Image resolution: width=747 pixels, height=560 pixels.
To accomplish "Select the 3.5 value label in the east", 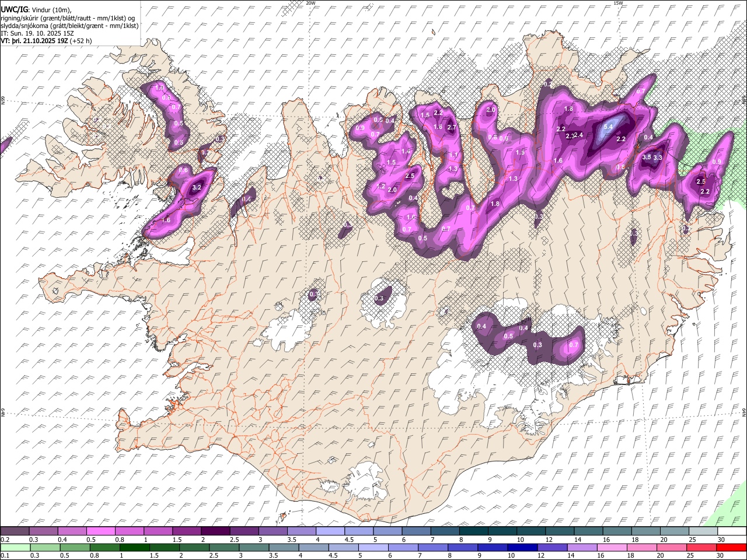I will (647, 157).
